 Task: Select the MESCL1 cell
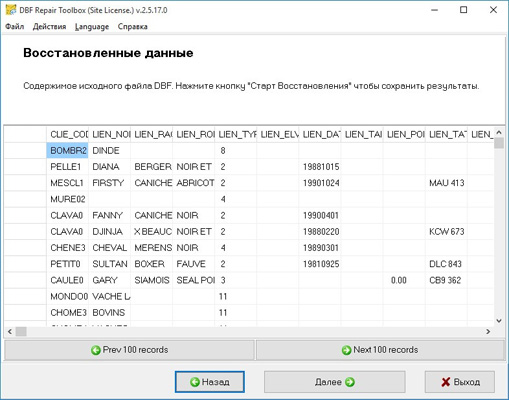point(67,183)
